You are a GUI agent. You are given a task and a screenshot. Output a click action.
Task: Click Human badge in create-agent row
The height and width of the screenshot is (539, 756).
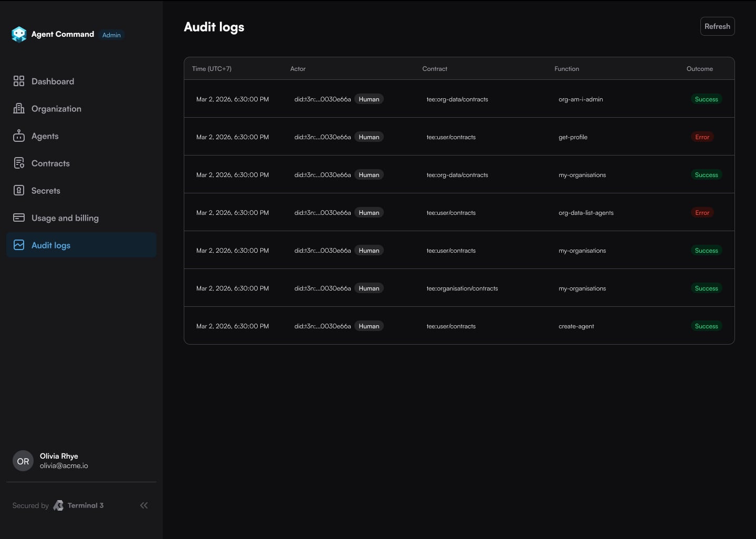click(369, 326)
